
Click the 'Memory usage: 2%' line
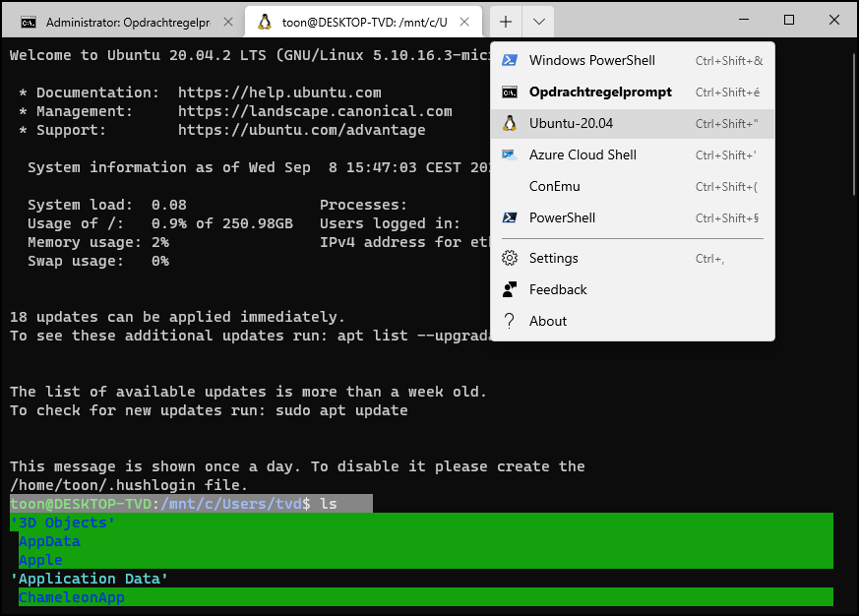98,242
